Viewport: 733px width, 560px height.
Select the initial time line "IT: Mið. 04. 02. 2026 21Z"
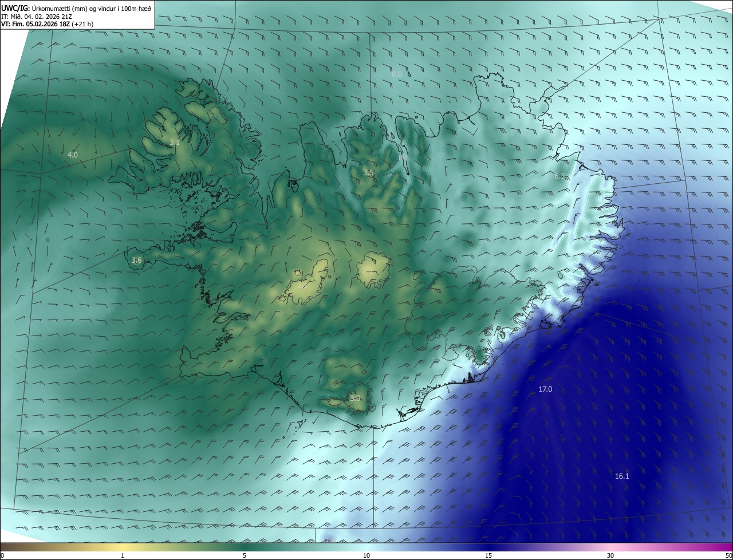pyautogui.click(x=36, y=17)
